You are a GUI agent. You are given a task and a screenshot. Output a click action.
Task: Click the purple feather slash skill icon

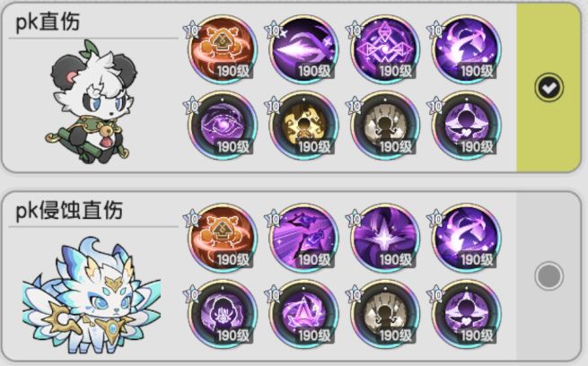click(x=303, y=49)
